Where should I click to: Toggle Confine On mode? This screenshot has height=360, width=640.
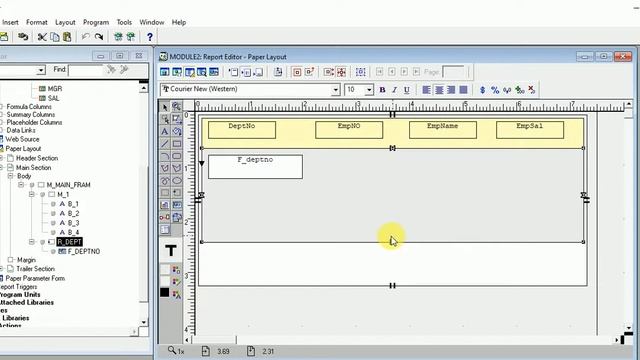point(297,72)
